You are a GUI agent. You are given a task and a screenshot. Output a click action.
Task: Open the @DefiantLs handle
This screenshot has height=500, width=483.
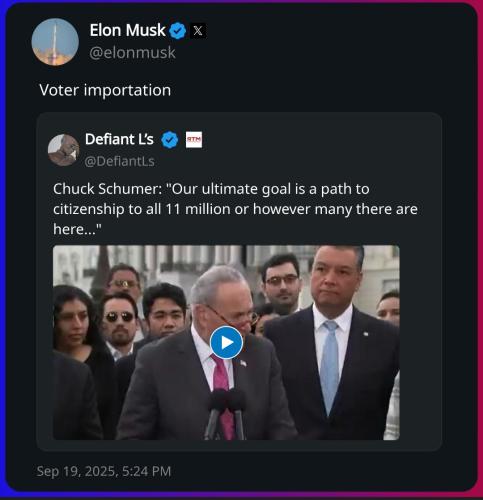(119, 161)
